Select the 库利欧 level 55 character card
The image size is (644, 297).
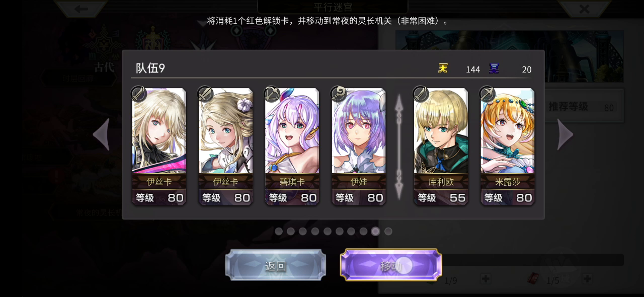441,146
